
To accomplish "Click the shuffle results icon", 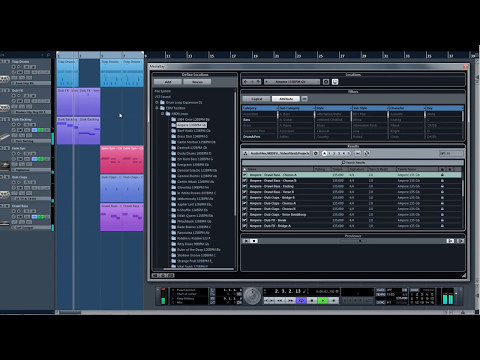I will pyautogui.click(x=367, y=153).
